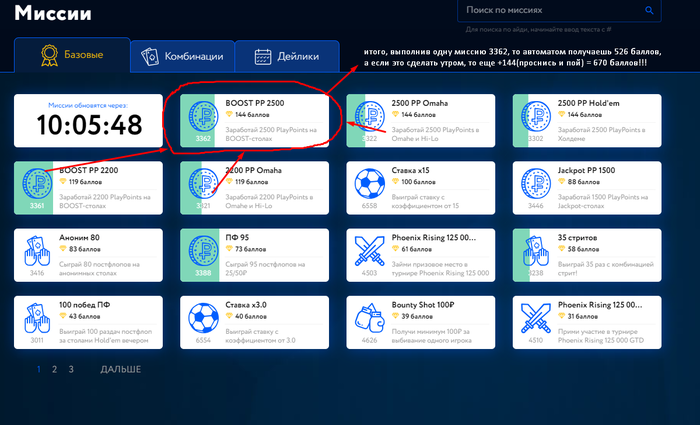Click the search magnifier icon
Image resolution: width=700 pixels, height=425 pixels.
pyautogui.click(x=649, y=10)
